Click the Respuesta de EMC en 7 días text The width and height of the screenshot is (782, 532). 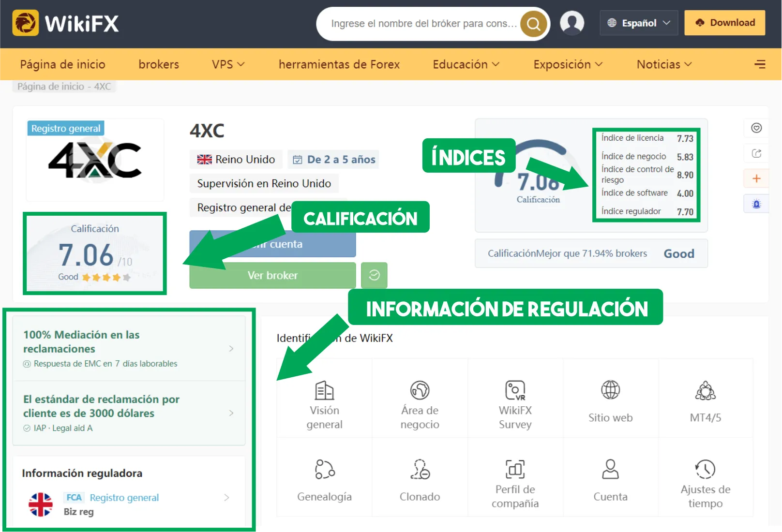click(105, 363)
